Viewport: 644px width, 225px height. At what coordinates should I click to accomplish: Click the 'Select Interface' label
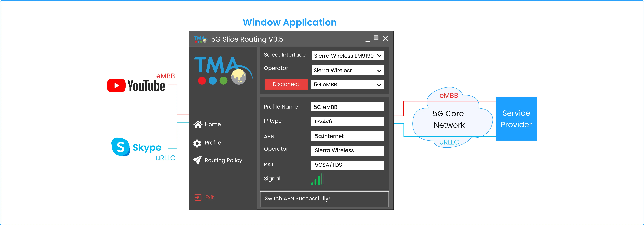(285, 55)
